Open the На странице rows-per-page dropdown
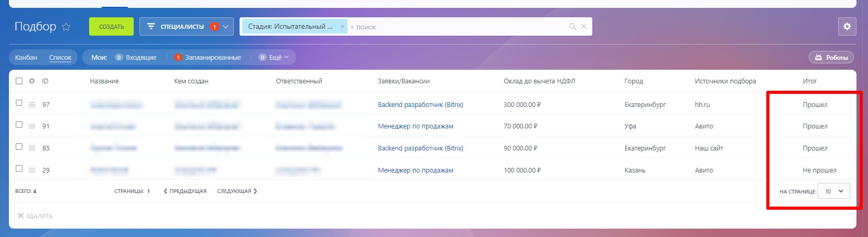Viewport: 868px width, 237px height. [833, 191]
